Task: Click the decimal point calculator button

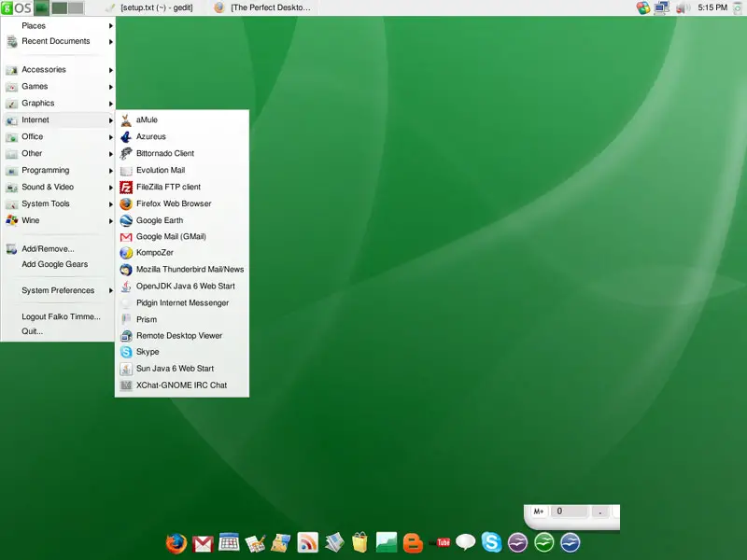Action: [x=600, y=511]
